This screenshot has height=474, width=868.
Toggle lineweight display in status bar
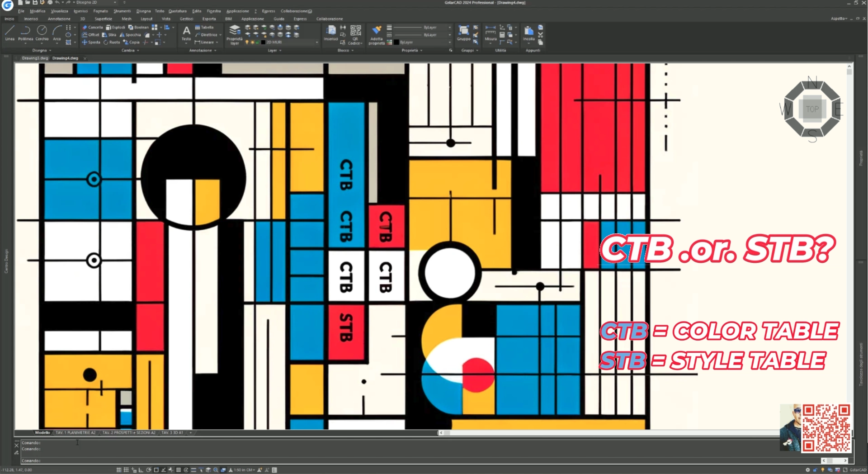193,470
